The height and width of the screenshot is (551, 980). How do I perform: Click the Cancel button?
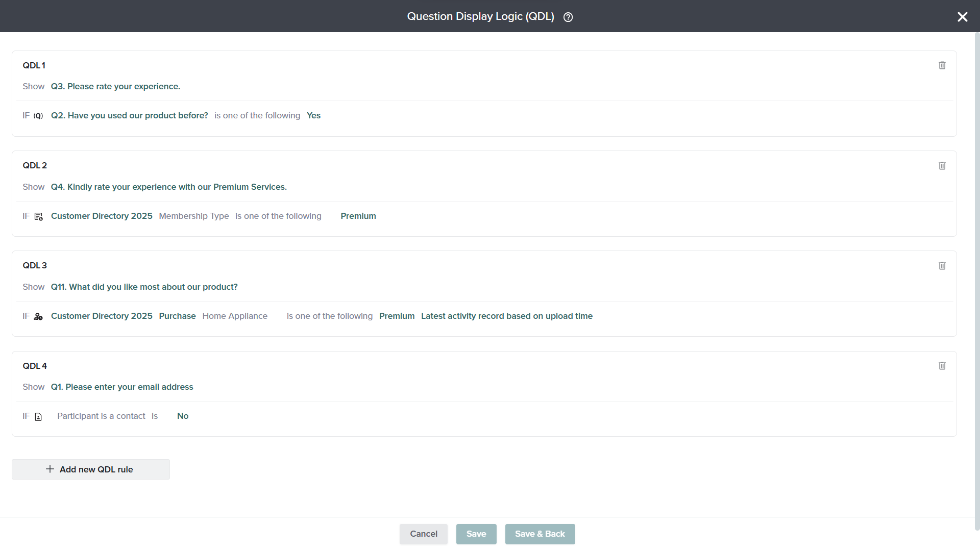tap(423, 534)
